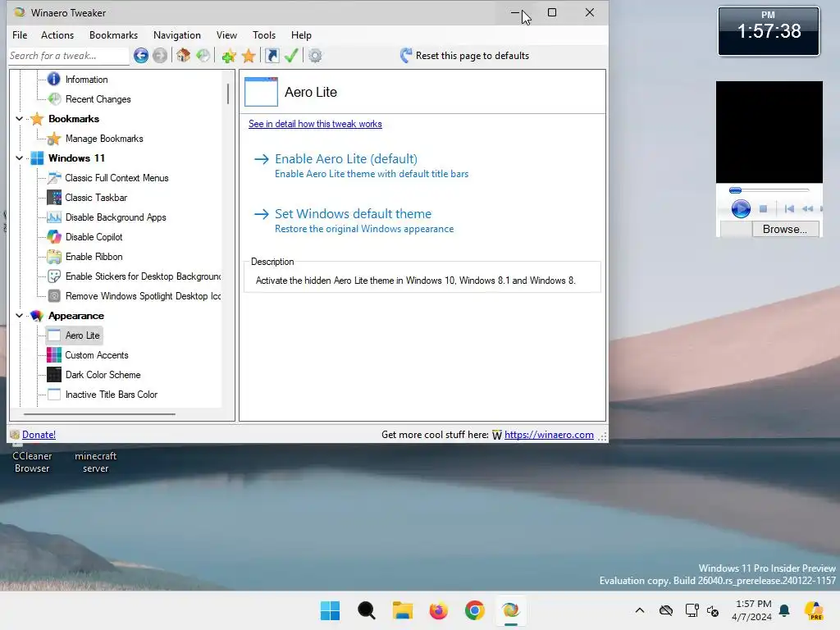This screenshot has width=840, height=630.
Task: Open the Tools menu
Action: (x=264, y=34)
